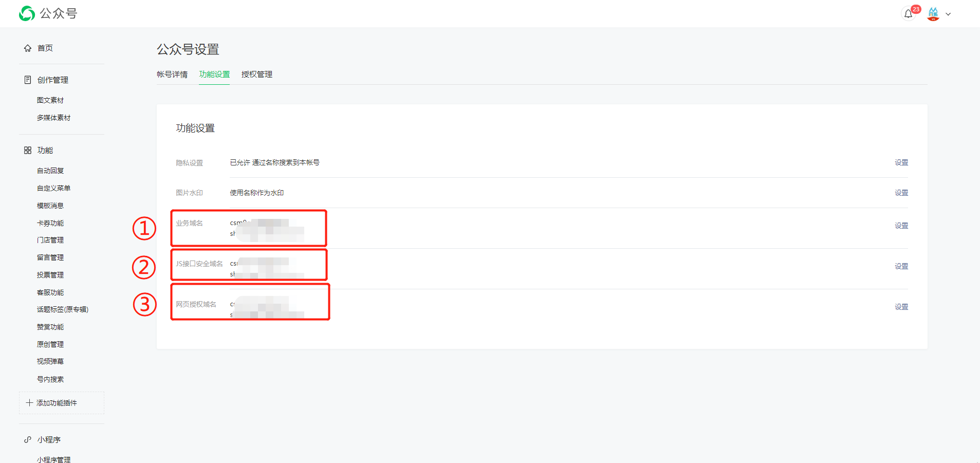
Task: Click the plus icon for 添加功能插件
Action: tap(29, 403)
